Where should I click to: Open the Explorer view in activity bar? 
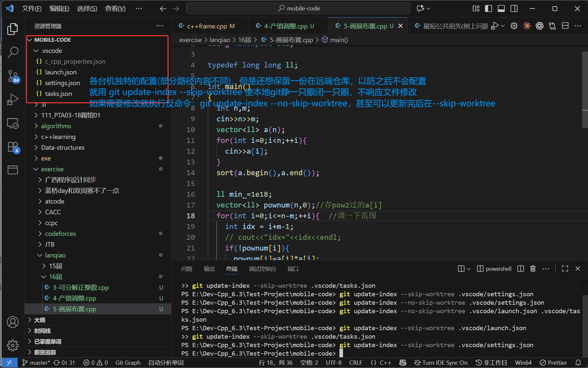click(13, 29)
